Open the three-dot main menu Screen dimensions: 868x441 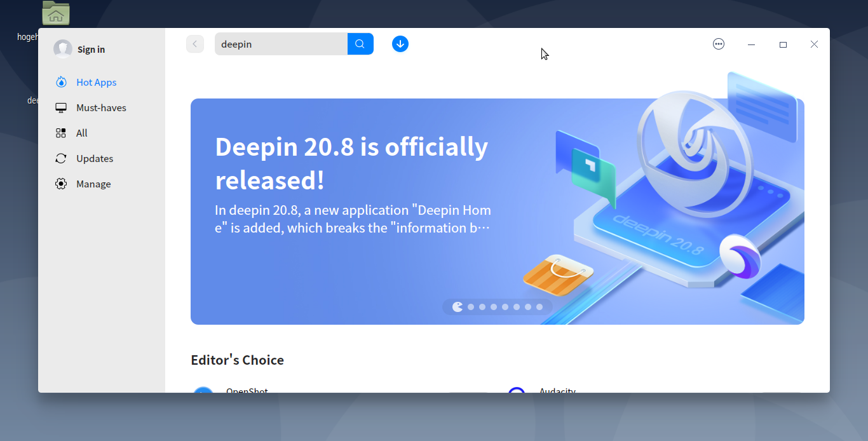click(x=719, y=44)
